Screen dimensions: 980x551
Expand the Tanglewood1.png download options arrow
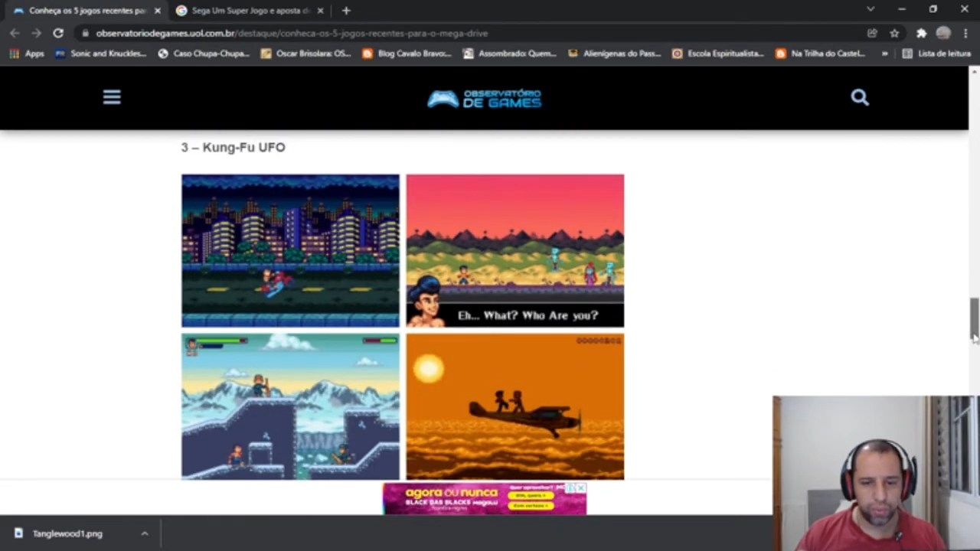pyautogui.click(x=145, y=533)
